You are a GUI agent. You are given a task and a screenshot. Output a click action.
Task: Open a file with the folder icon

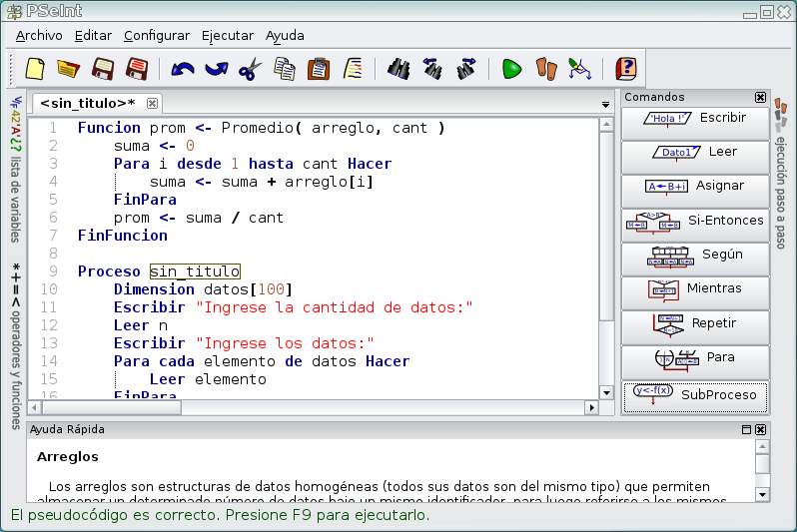coord(69,69)
